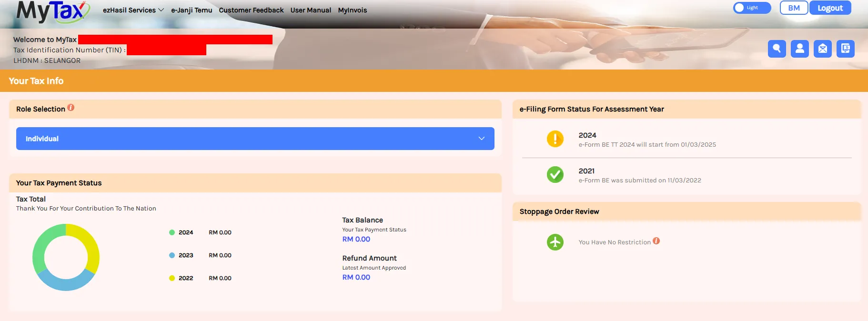The width and height of the screenshot is (868, 321).
Task: Click the yellow 2022 legend dot
Action: tap(172, 278)
